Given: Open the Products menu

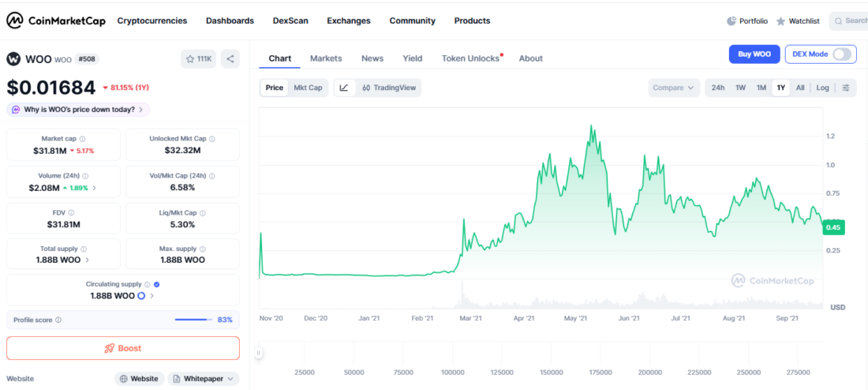Looking at the screenshot, I should (472, 21).
